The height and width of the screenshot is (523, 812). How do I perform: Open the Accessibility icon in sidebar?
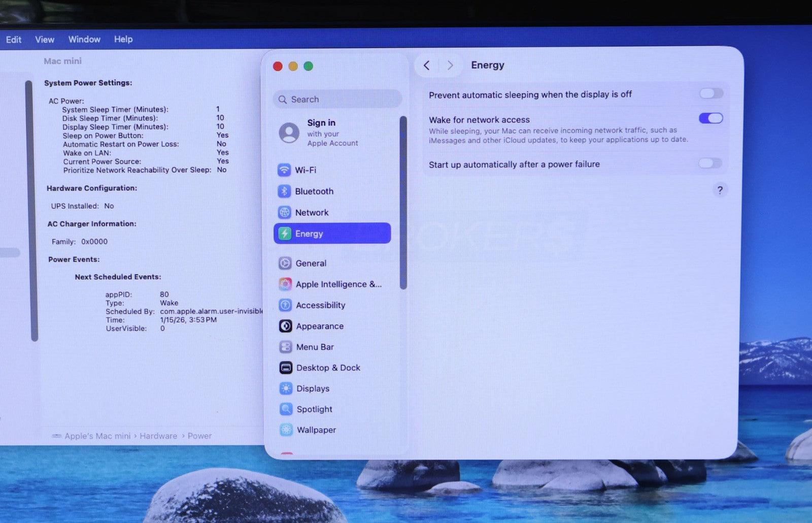click(285, 305)
